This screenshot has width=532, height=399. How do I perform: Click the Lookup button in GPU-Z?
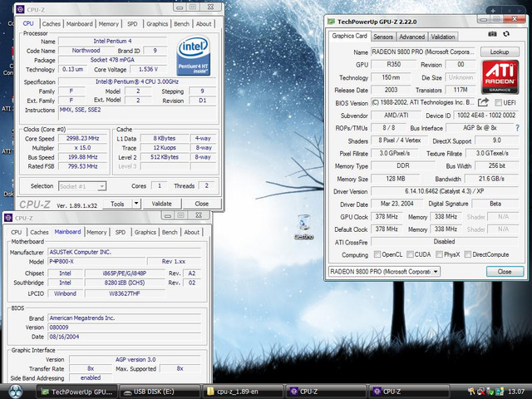[x=500, y=52]
